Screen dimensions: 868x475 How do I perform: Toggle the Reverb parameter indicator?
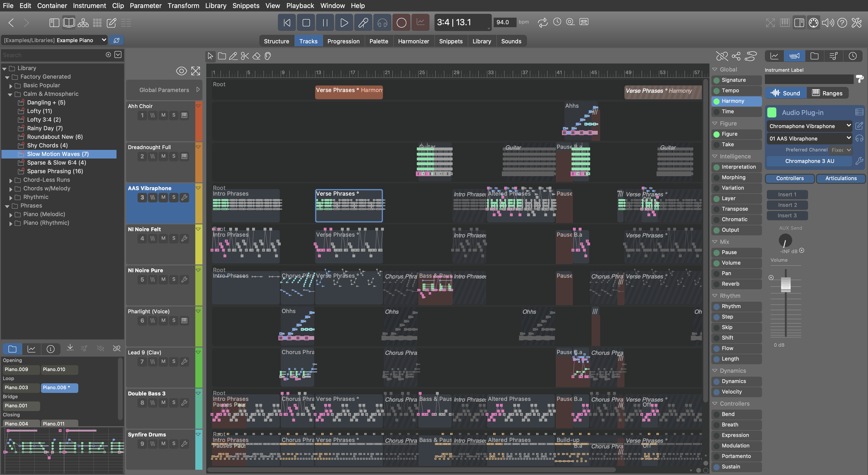717,284
